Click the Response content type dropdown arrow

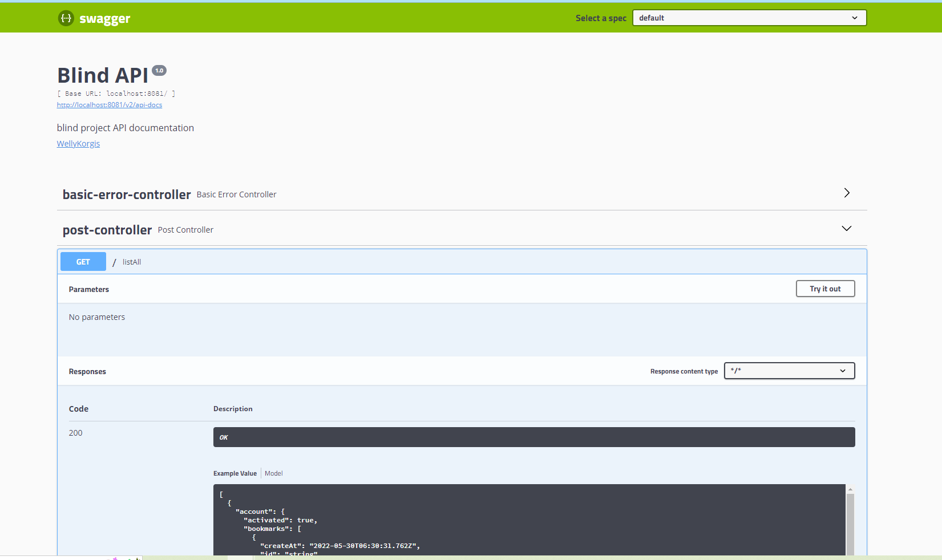(843, 371)
